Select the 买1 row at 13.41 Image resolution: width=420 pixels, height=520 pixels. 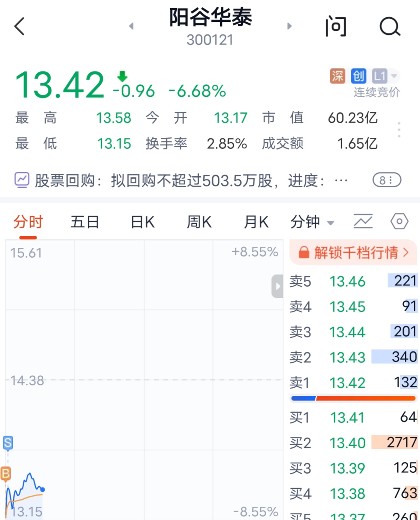pos(353,417)
